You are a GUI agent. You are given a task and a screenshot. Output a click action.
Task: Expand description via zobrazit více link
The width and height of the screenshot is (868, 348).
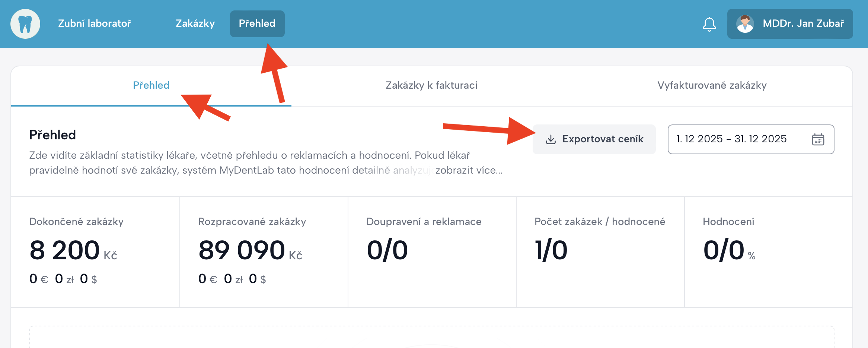click(x=469, y=170)
